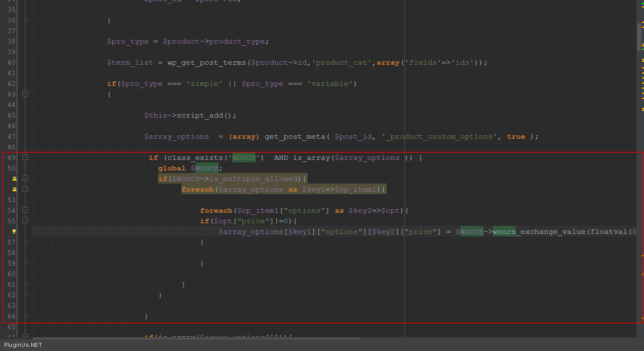This screenshot has width=644, height=351.
Task: Click the fold end marker at line 57
Action: tap(26, 242)
